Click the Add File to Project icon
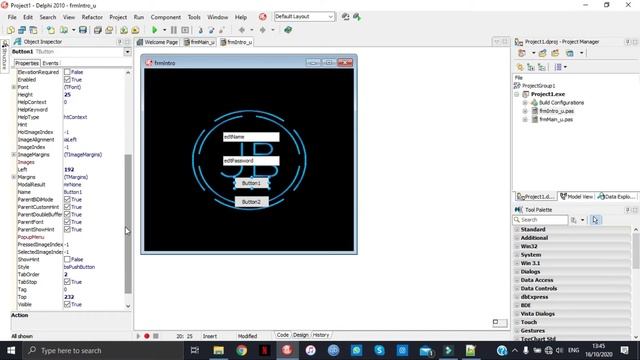Screen dimensions: 640x360 tap(124, 30)
